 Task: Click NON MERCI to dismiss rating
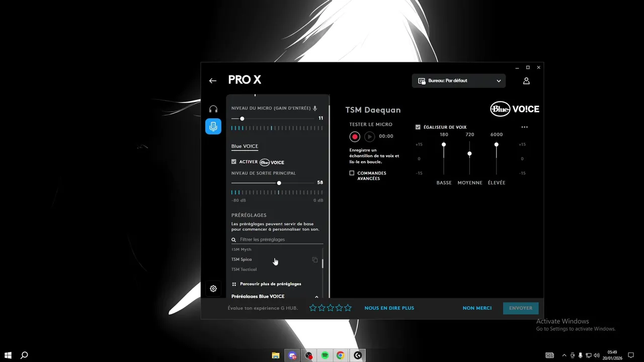tap(477, 308)
